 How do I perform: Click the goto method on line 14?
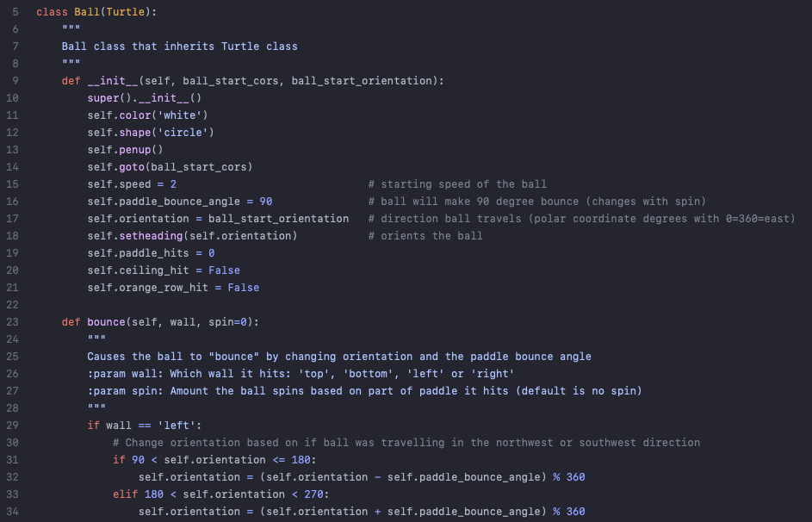pyautogui.click(x=132, y=167)
